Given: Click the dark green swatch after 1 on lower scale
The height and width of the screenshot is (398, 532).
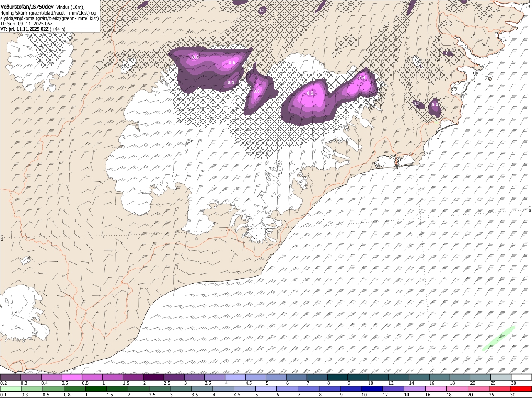Looking at the screenshot, I should [x=96, y=389].
